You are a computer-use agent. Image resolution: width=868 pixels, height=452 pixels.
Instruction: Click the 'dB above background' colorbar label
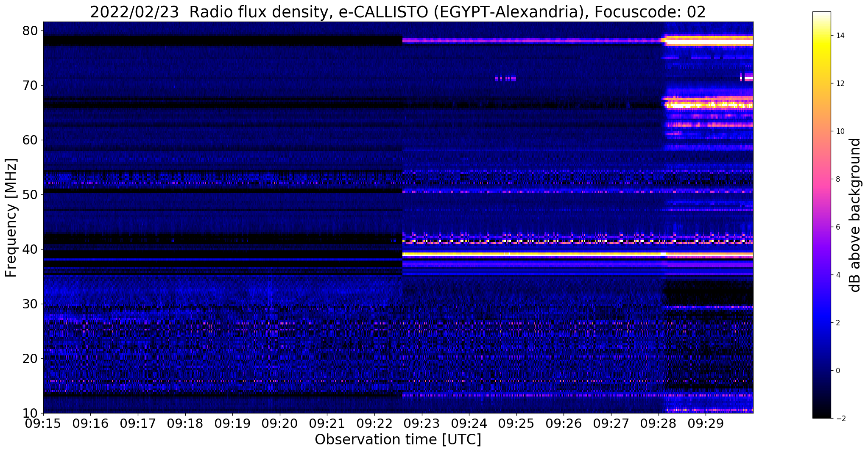(x=855, y=215)
